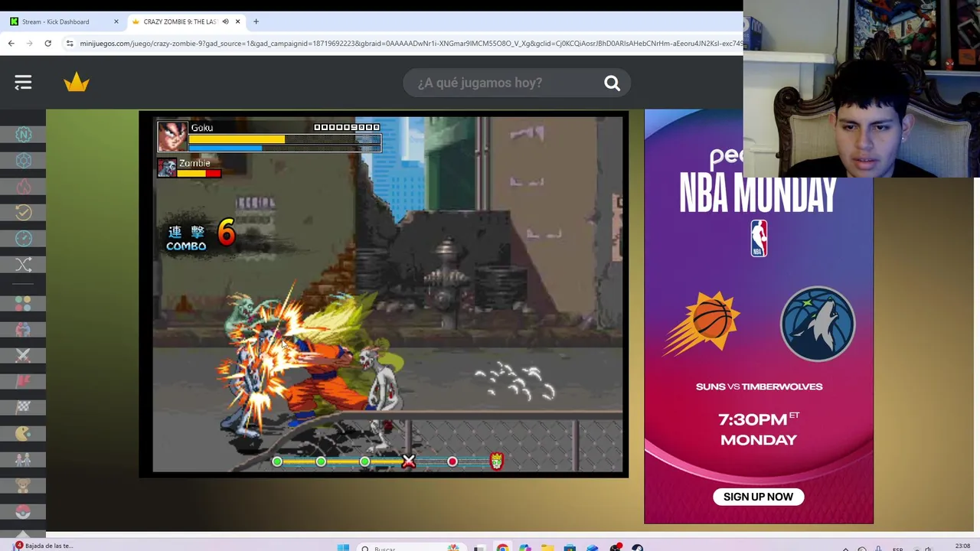
Task: Click the search magnifier icon
Action: point(612,83)
